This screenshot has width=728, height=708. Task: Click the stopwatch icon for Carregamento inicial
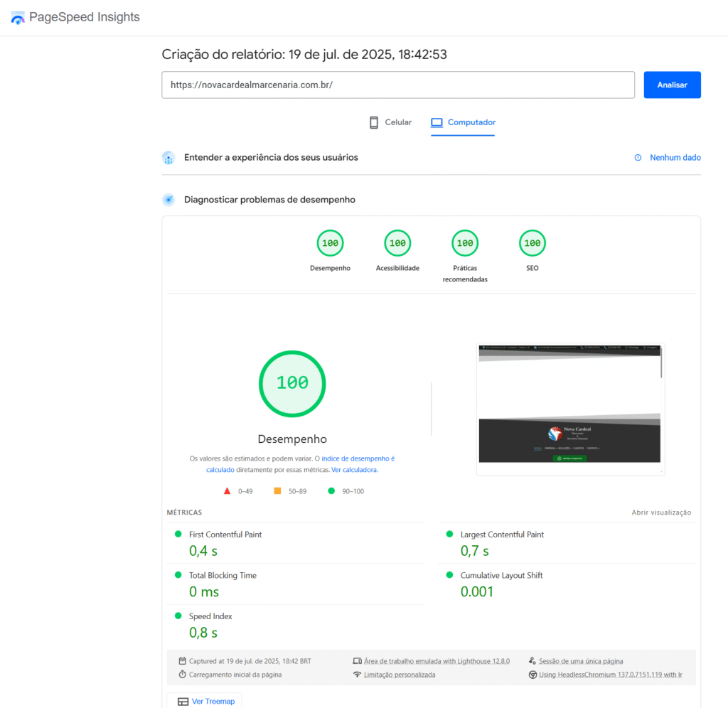(x=183, y=675)
